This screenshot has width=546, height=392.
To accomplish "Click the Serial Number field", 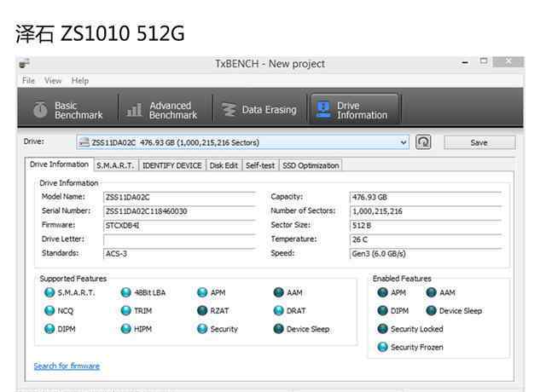I will click(180, 211).
